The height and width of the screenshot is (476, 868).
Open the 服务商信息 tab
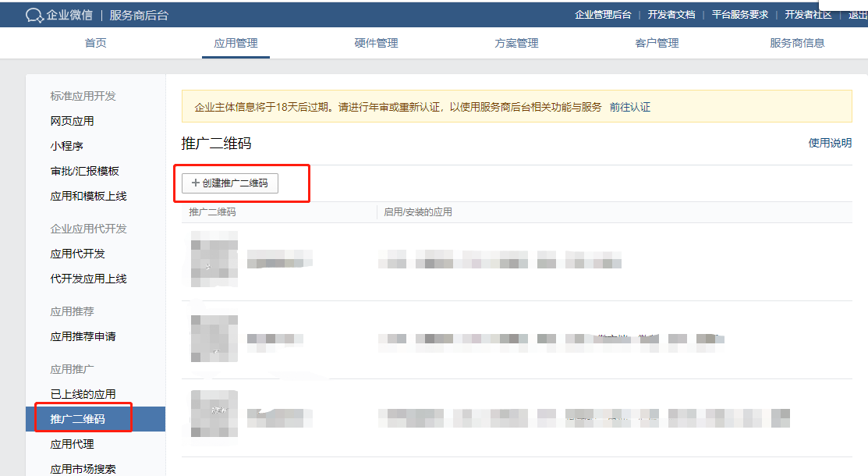point(797,43)
